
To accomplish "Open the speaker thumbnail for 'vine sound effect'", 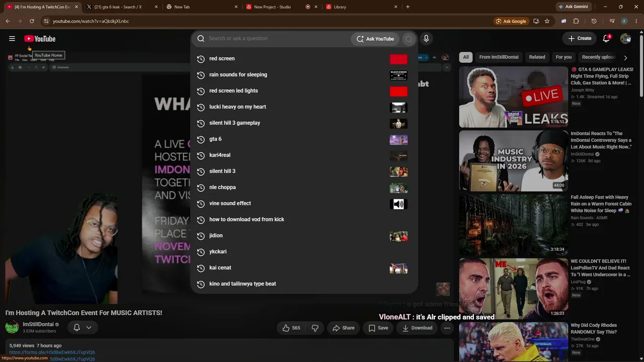I will [398, 204].
